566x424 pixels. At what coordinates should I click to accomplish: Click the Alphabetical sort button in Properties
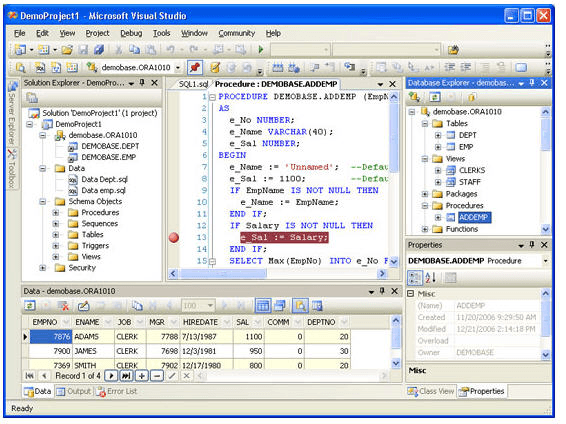pos(431,277)
